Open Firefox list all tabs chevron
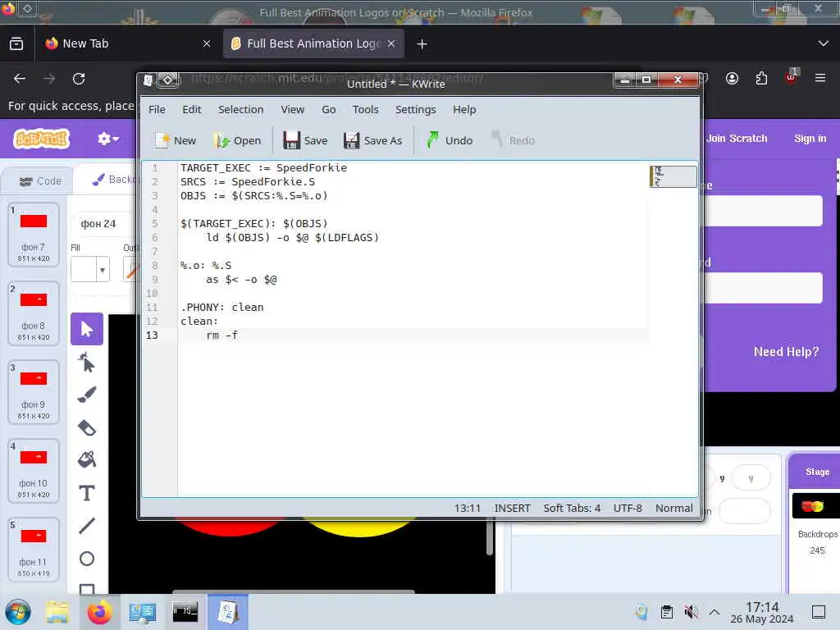This screenshot has height=630, width=840. tap(824, 43)
